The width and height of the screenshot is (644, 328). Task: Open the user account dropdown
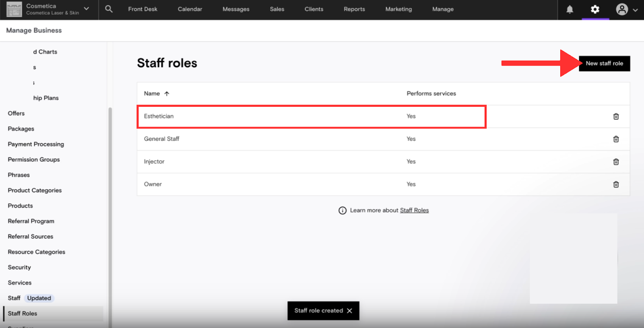[627, 10]
